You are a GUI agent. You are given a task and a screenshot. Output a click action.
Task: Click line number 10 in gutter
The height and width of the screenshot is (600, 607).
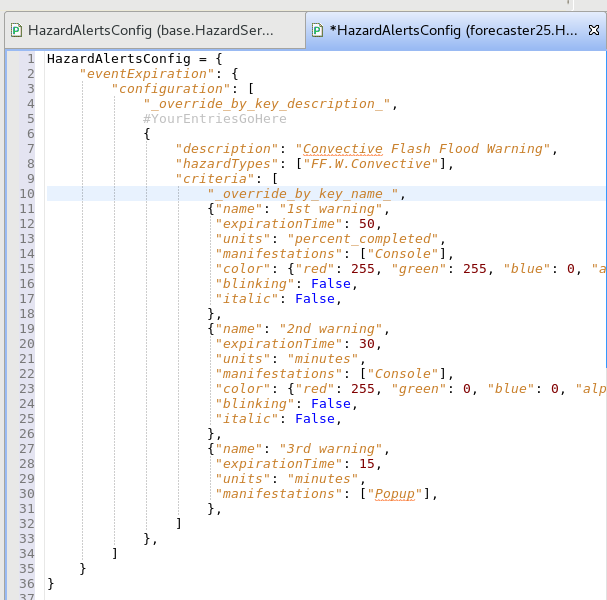(27, 194)
